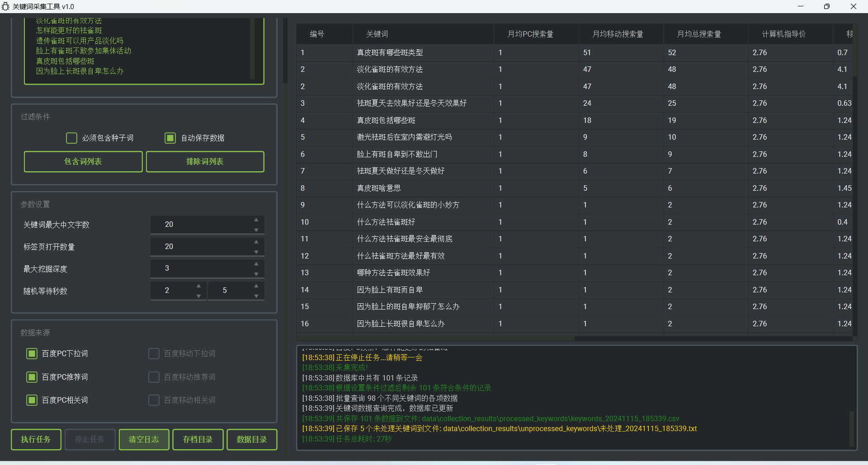Open 数据目录 folder button

252,439
